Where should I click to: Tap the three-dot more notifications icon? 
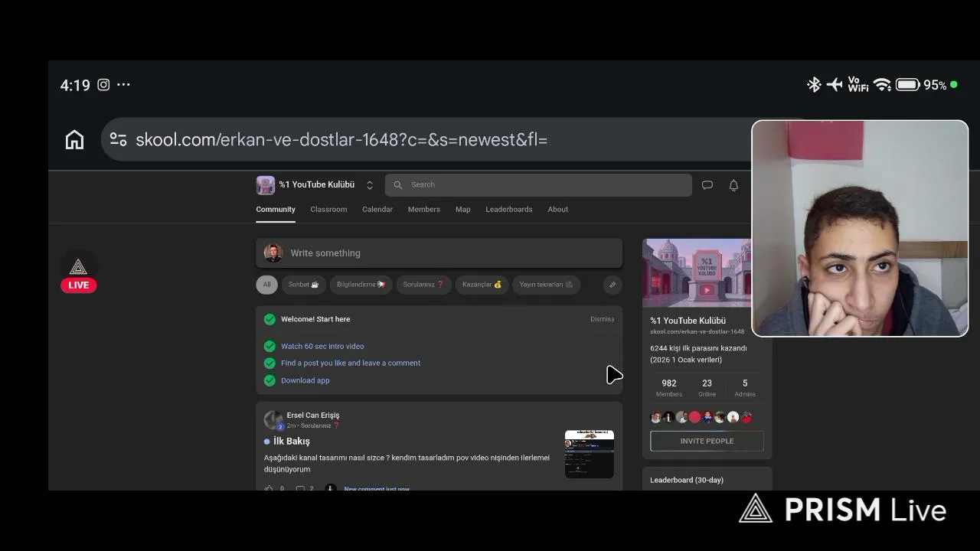[123, 85]
